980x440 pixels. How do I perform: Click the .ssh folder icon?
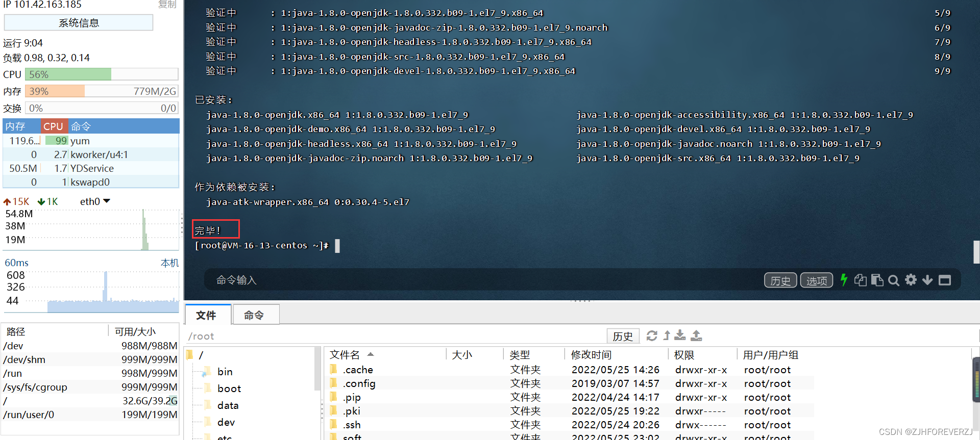point(333,424)
